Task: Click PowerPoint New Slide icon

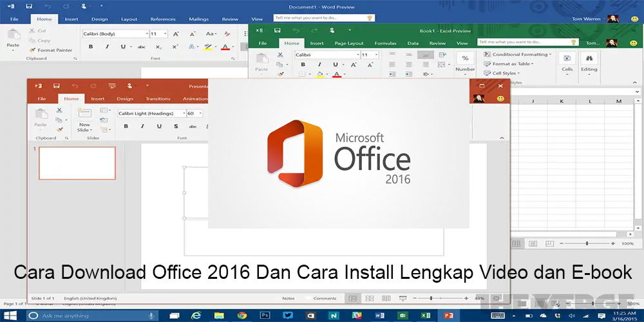Action: pyautogui.click(x=84, y=113)
